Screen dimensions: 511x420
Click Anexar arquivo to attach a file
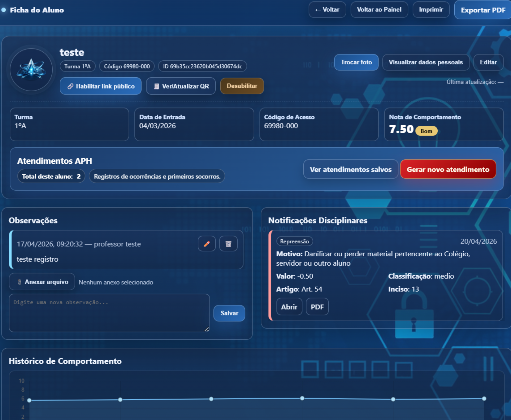42,282
